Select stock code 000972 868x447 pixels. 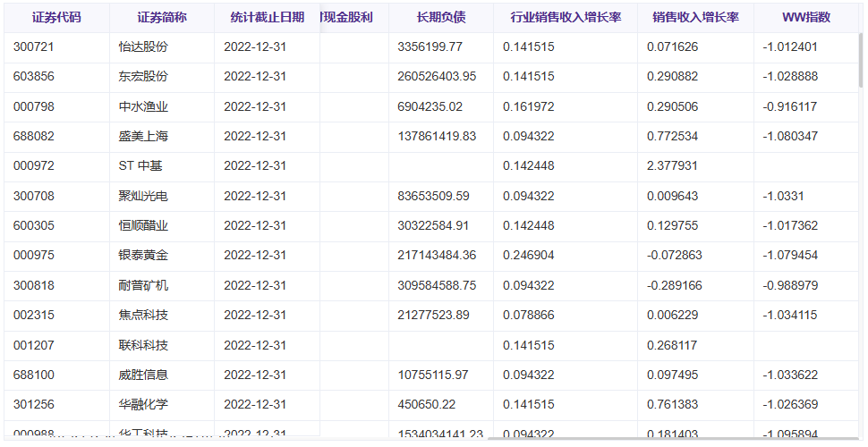tap(34, 166)
